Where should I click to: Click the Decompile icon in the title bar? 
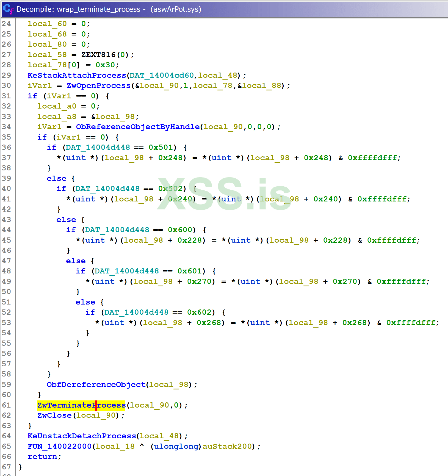(x=8, y=9)
